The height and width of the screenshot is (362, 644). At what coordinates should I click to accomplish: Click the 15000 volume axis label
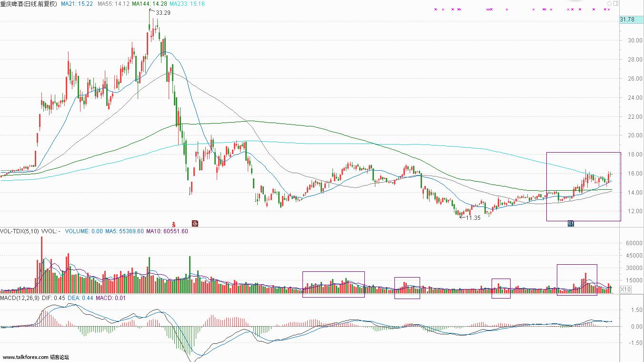634,280
